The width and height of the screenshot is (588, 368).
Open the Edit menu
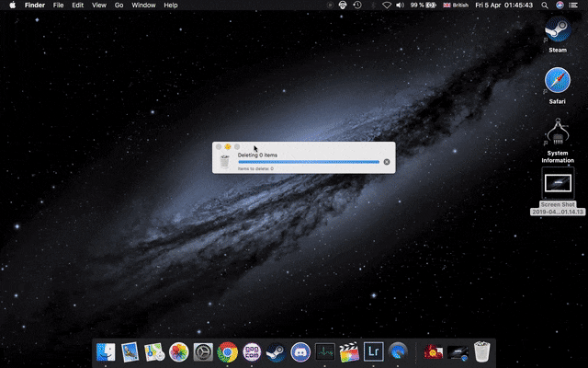pos(77,6)
